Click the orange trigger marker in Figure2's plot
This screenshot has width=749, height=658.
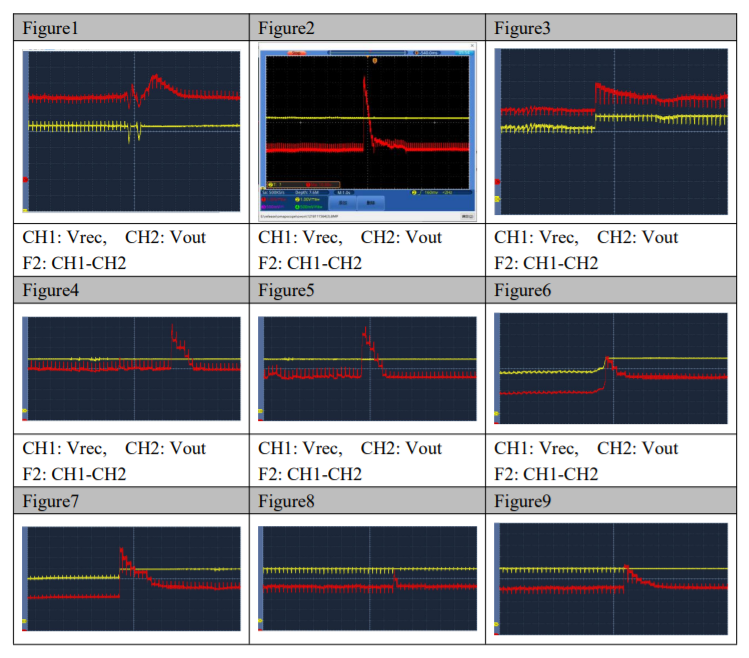pos(375,61)
